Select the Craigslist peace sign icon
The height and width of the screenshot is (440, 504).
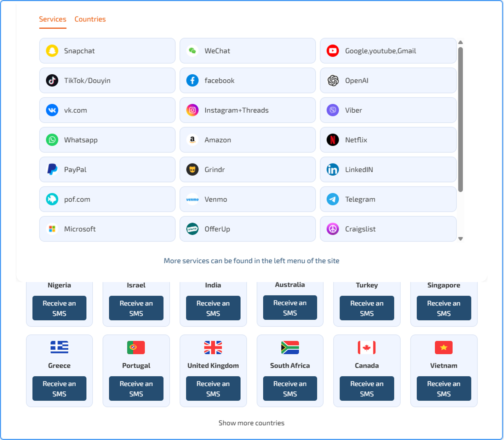[x=333, y=229]
